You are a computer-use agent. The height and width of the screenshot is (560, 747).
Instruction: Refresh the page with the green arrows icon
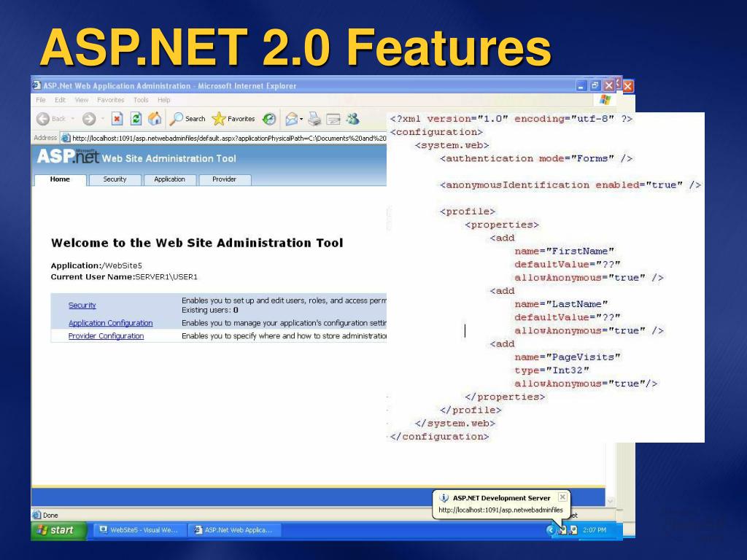pyautogui.click(x=136, y=119)
